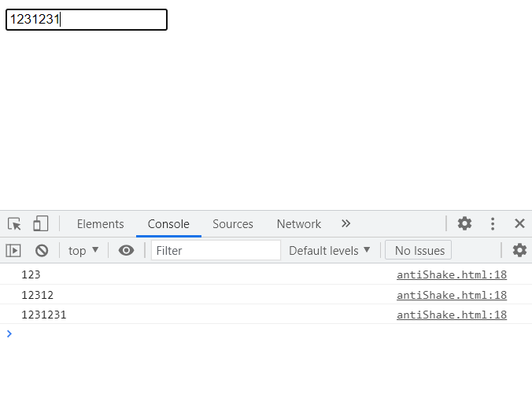Open the top JavaScript context dropdown
The height and width of the screenshot is (394, 532).
tap(83, 251)
